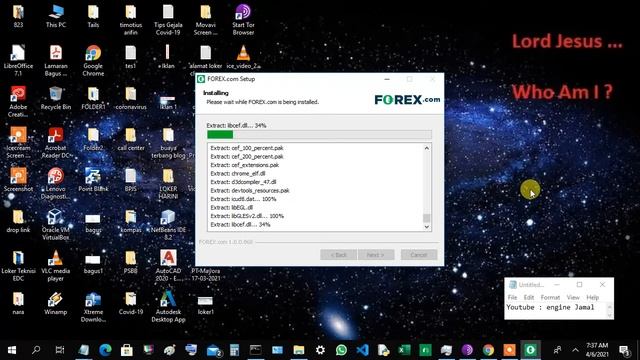Open Icecream Screen Recorder shortcut
640x360 pixels.
pos(18,142)
